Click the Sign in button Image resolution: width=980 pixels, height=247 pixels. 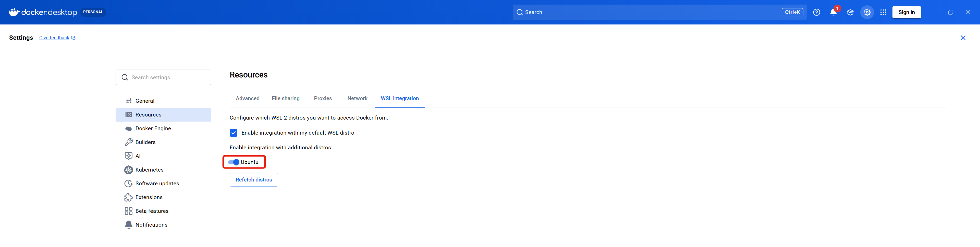point(906,12)
